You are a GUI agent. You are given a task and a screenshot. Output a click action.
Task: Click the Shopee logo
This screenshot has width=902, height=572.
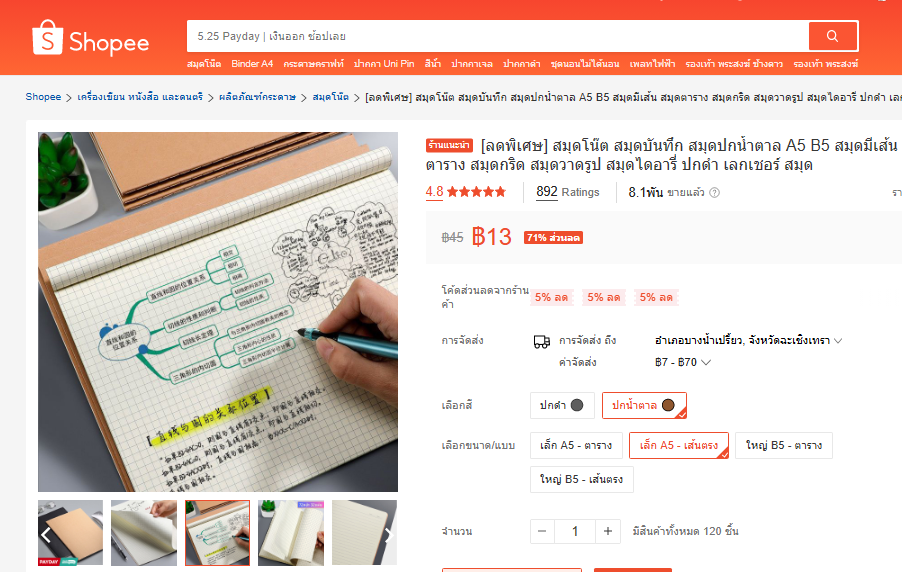[x=90, y=39]
